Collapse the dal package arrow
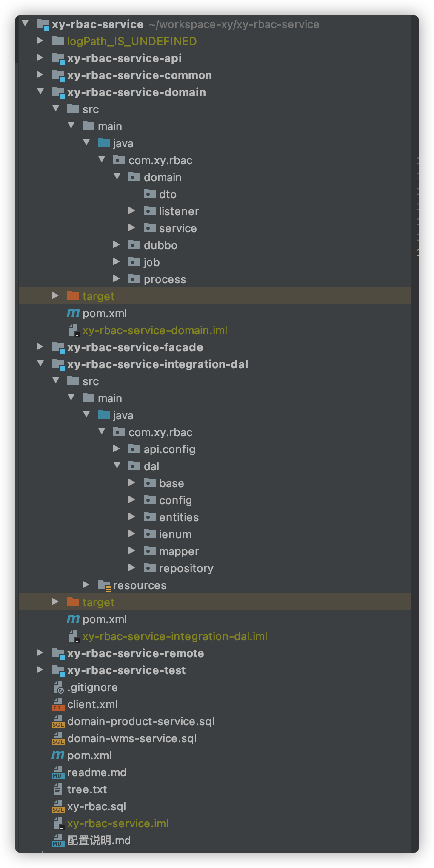The width and height of the screenshot is (434, 868). (117, 465)
